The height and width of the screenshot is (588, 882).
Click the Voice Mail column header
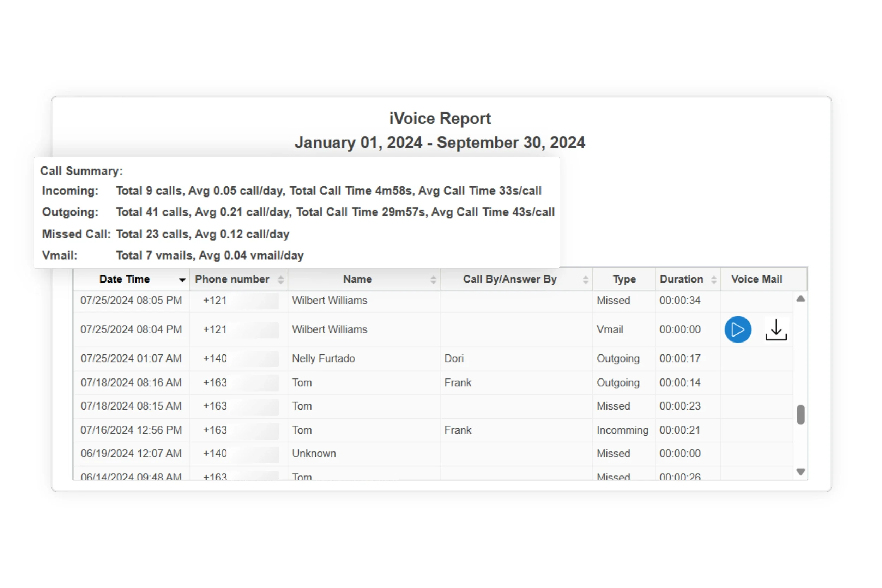click(756, 279)
